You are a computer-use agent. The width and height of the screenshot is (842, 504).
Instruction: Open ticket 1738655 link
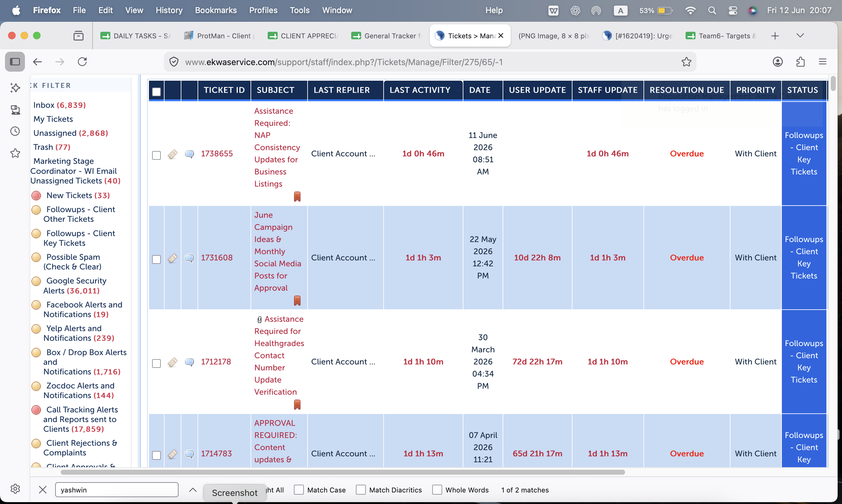217,154
